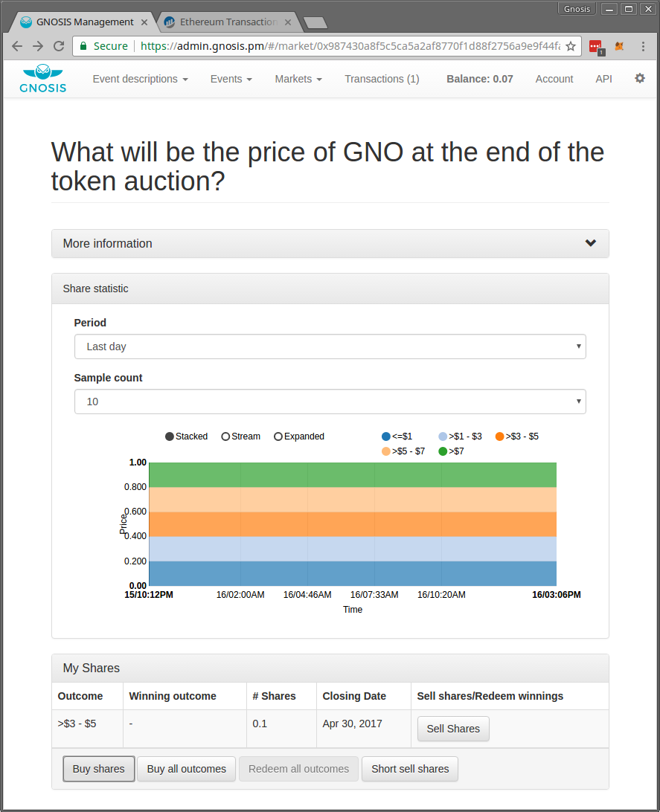The image size is (660, 812).
Task: Click the browser address bar URL
Action: pos(350,46)
